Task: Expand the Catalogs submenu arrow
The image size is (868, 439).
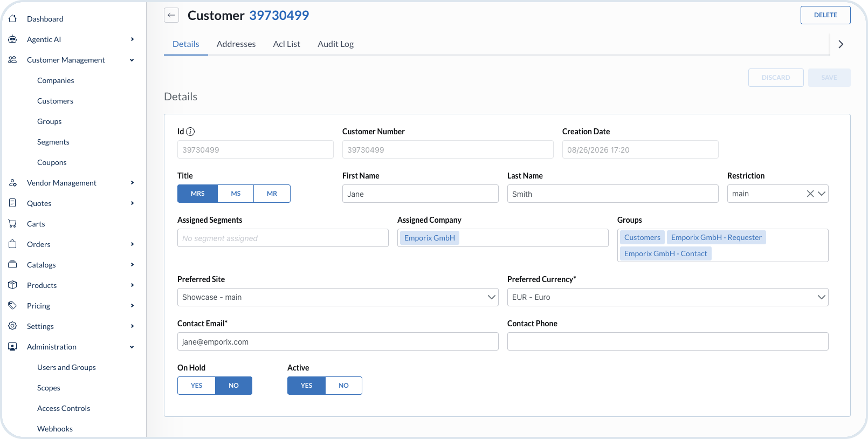Action: pos(132,265)
